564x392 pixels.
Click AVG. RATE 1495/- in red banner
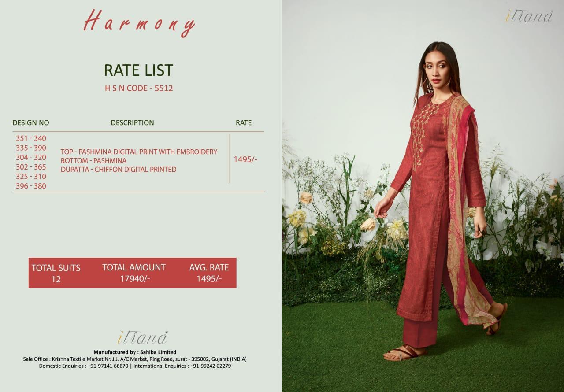(209, 273)
